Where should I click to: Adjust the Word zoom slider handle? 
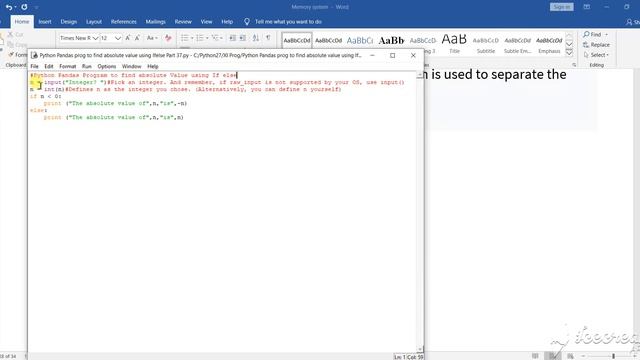(613, 356)
